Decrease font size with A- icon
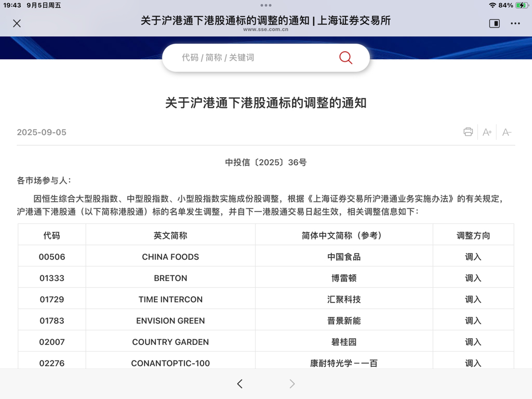Screen dimensions: 532x399 point(507,132)
